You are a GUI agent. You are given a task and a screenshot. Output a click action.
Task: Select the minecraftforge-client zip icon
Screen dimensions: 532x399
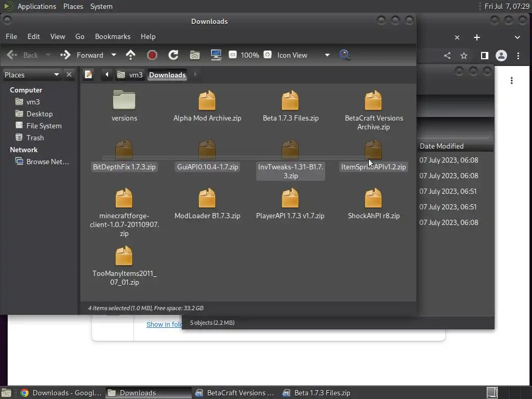point(124,198)
